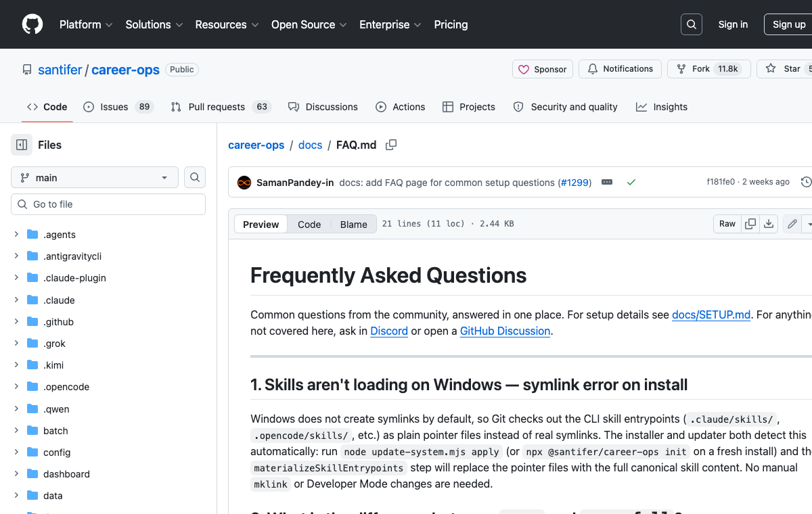
Task: Expand the .kimi folder chevron
Action: tap(16, 365)
